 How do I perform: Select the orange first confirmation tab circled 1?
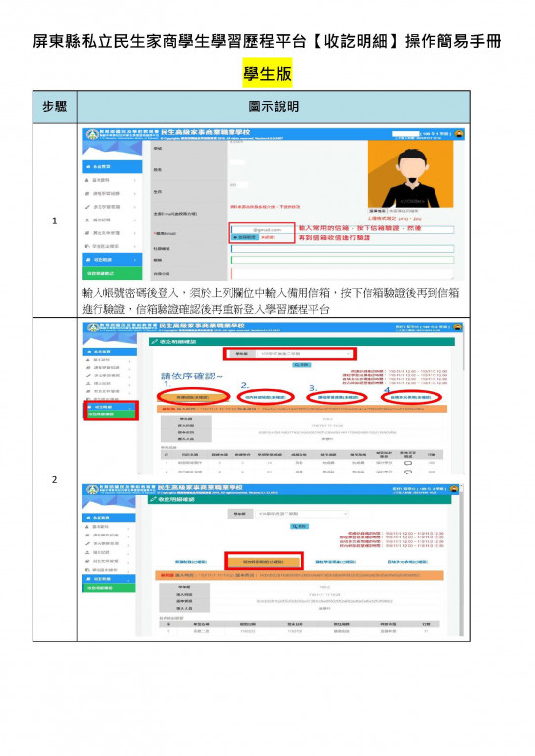pos(192,397)
